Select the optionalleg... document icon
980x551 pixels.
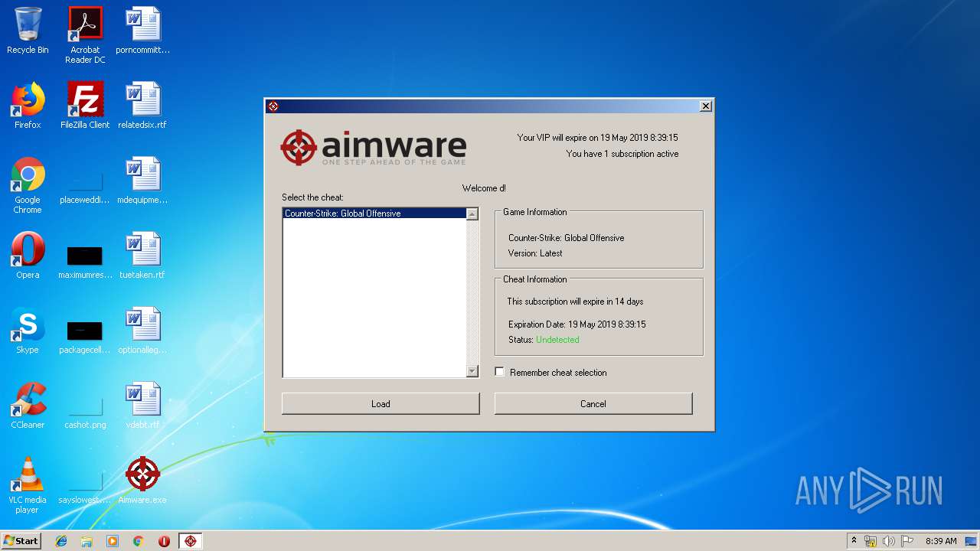143,331
